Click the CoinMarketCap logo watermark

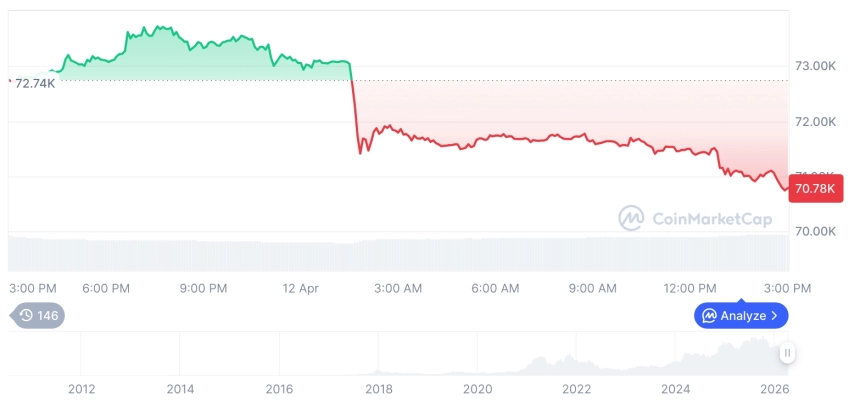coord(630,218)
